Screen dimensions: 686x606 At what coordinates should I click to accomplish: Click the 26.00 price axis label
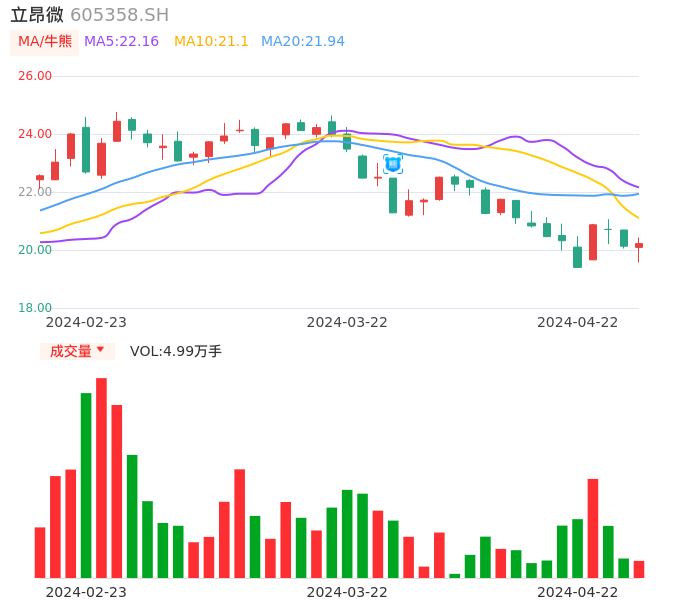tap(35, 76)
